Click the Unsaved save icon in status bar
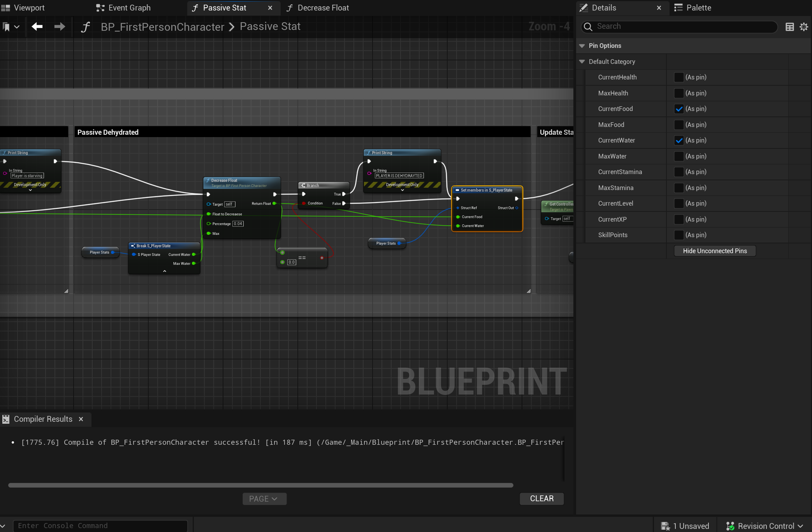The height and width of the screenshot is (532, 812). click(665, 526)
